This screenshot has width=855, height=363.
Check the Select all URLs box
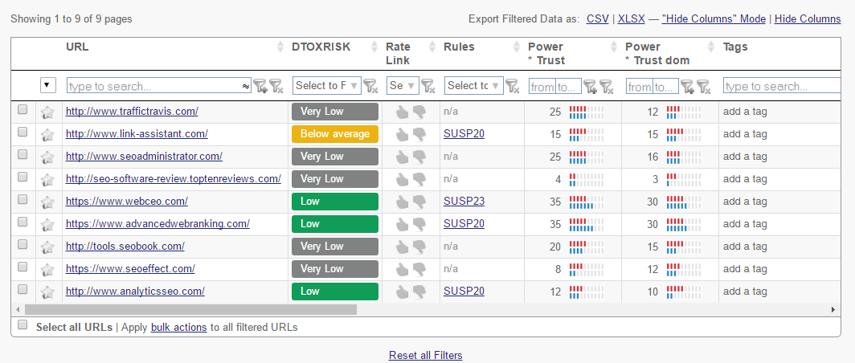(x=22, y=325)
